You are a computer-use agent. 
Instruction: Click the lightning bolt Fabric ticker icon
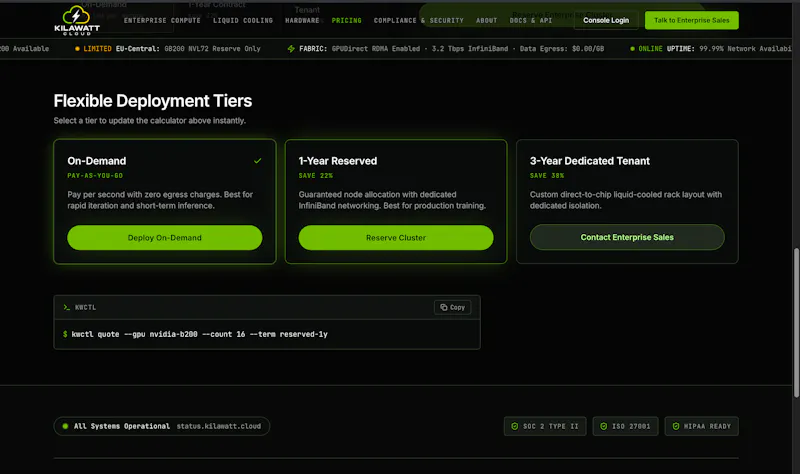coord(291,48)
